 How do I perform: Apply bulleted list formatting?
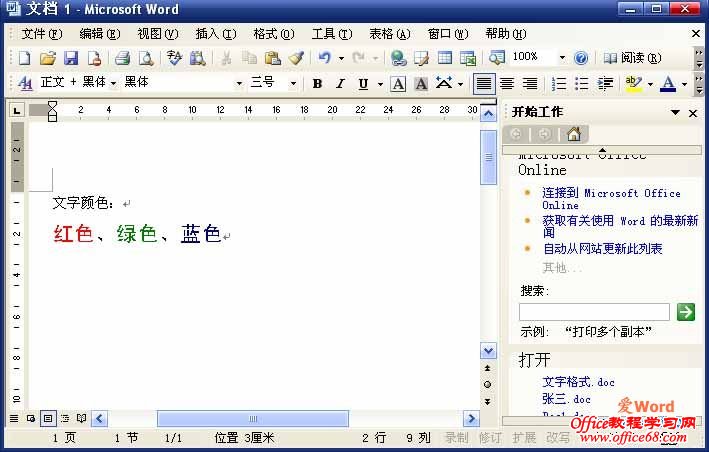(581, 84)
